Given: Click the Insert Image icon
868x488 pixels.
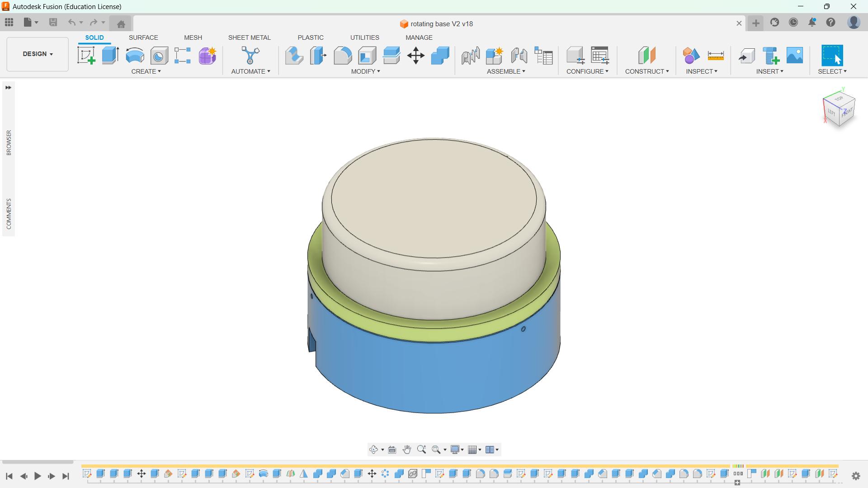Looking at the screenshot, I should coord(795,56).
